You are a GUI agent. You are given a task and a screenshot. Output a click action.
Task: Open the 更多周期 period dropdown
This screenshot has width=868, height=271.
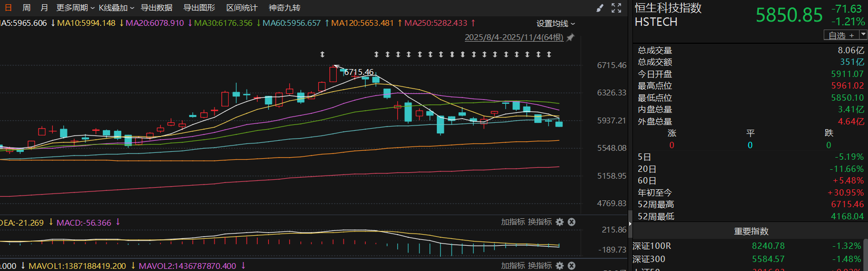pyautogui.click(x=75, y=8)
